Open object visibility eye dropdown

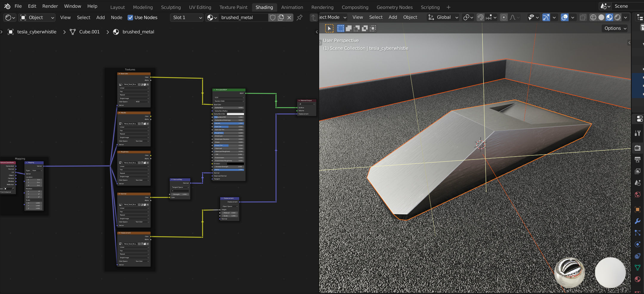pyautogui.click(x=533, y=17)
